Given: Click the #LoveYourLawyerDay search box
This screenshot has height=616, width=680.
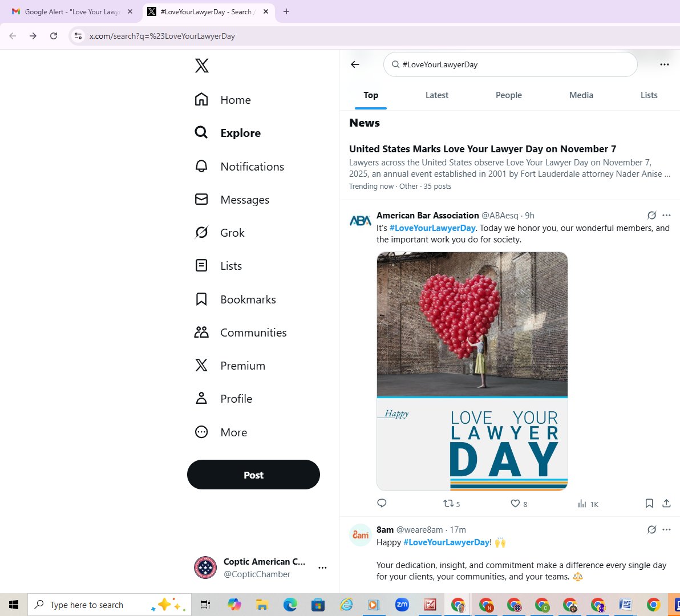Looking at the screenshot, I should click(510, 64).
